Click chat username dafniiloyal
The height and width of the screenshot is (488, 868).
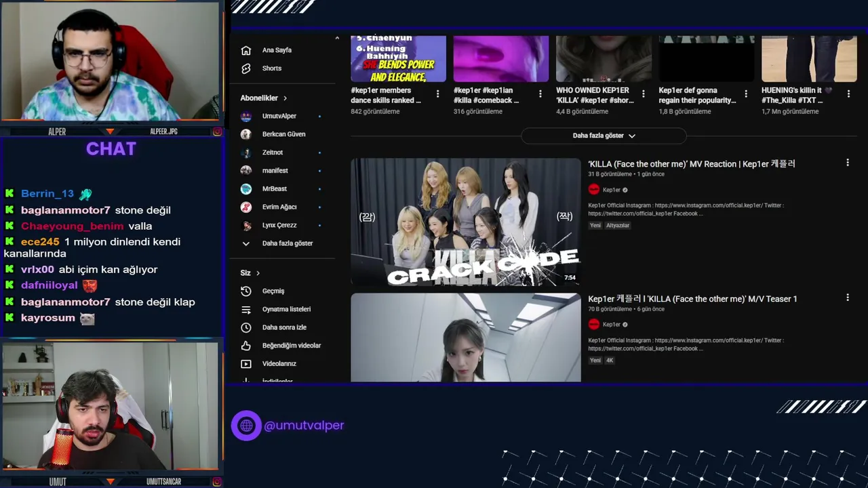[50, 285]
